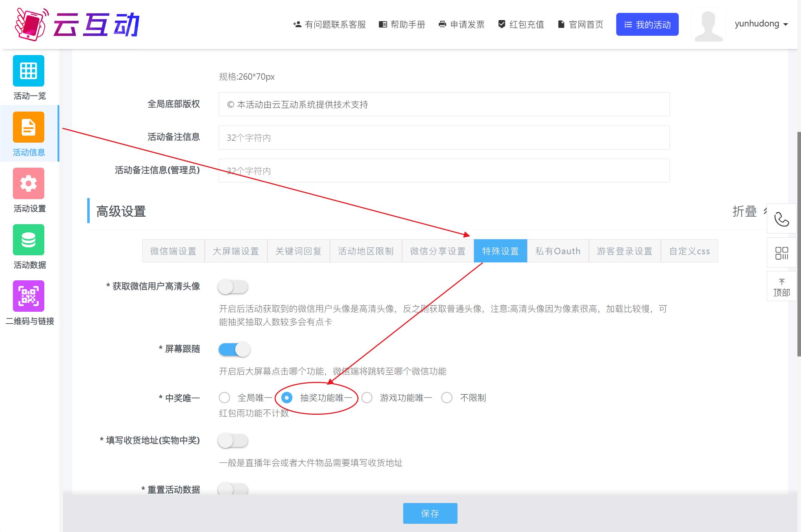Click the 云互动 logo
Viewport: 801px width, 532px height.
tap(77, 24)
